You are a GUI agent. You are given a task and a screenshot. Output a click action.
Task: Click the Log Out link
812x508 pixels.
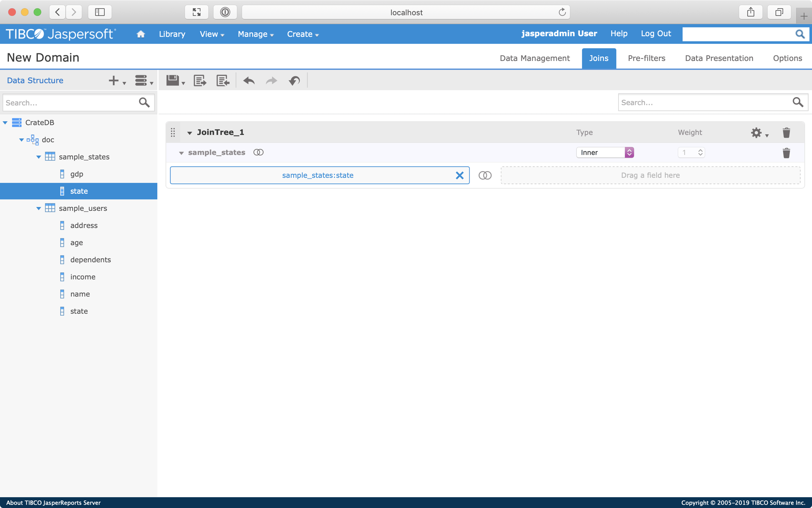pos(655,34)
